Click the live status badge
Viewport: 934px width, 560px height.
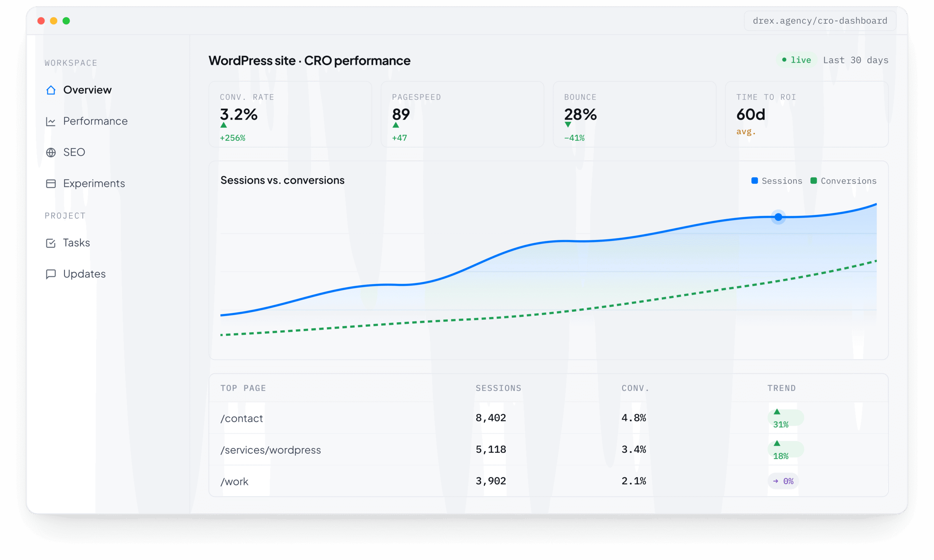click(x=796, y=60)
